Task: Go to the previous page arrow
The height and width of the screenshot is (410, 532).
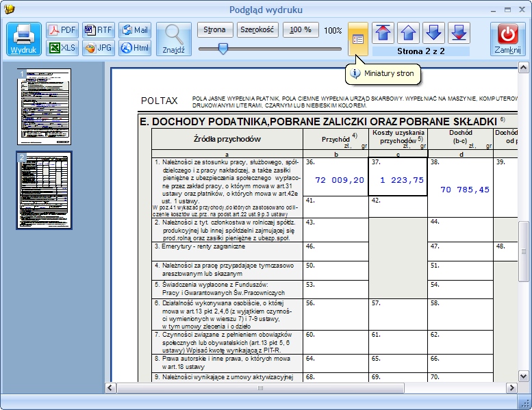Action: [x=409, y=33]
